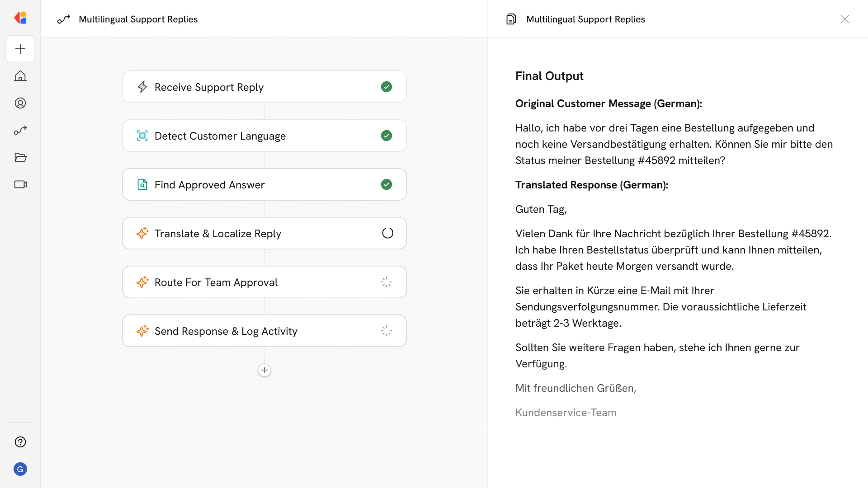Click the document search icon on Find Approved Answer
This screenshot has width=868, height=488.
pos(142,184)
